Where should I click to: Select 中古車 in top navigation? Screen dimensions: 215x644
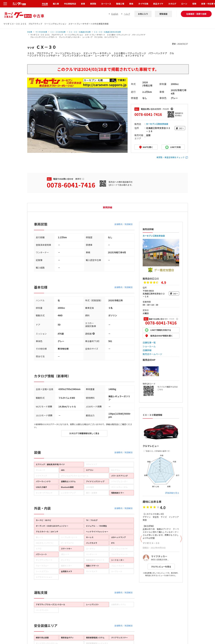click(45, 4)
